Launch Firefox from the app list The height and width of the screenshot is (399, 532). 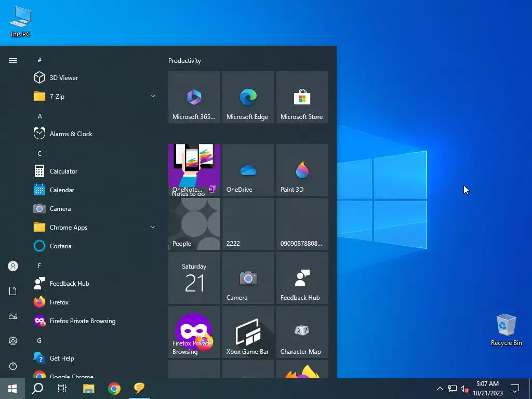(x=94, y=302)
